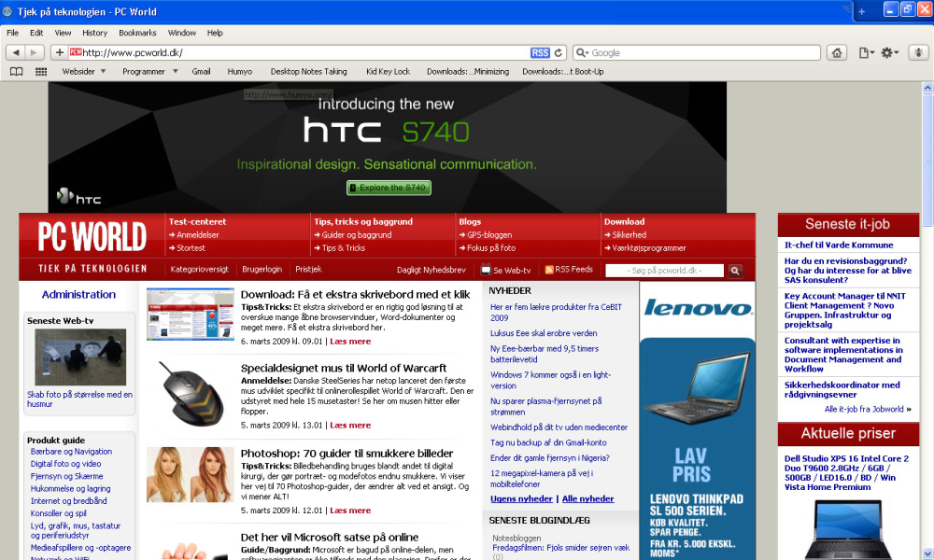This screenshot has height=560, width=934.
Task: Click the search magnifier on pcworld search
Action: [x=735, y=270]
